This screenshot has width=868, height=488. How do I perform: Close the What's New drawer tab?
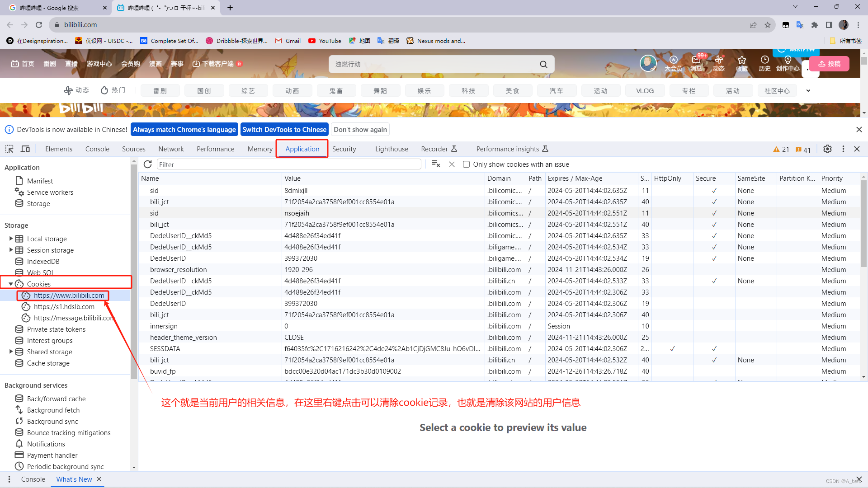coord(99,479)
